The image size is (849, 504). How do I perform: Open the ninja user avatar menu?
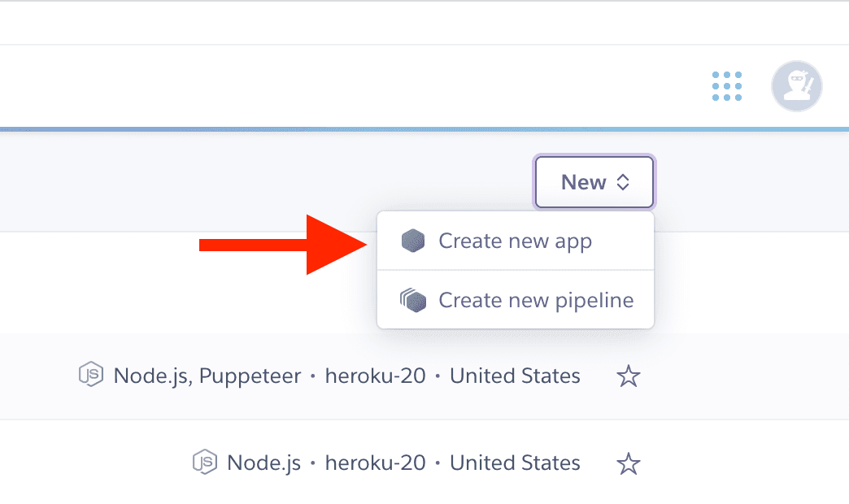click(796, 86)
